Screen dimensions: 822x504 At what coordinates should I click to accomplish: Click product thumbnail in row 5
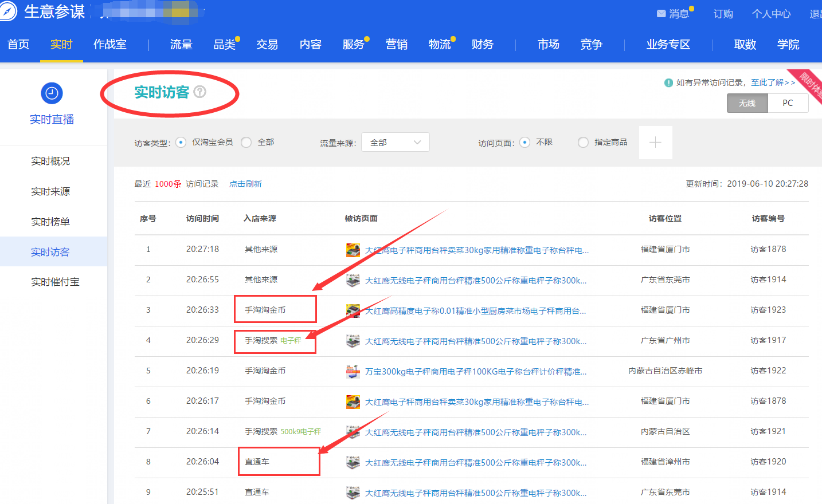(x=353, y=372)
